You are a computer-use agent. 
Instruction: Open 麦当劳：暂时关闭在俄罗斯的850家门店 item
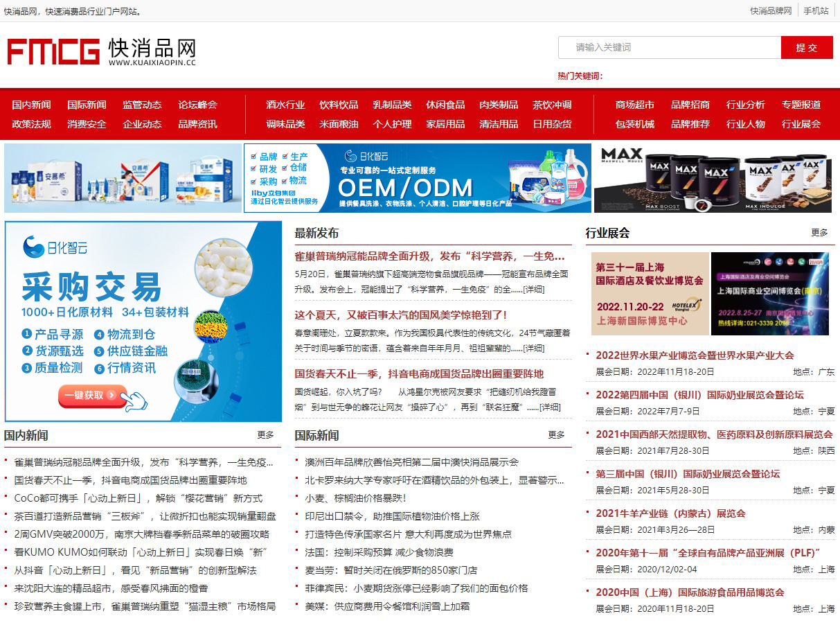pos(391,570)
